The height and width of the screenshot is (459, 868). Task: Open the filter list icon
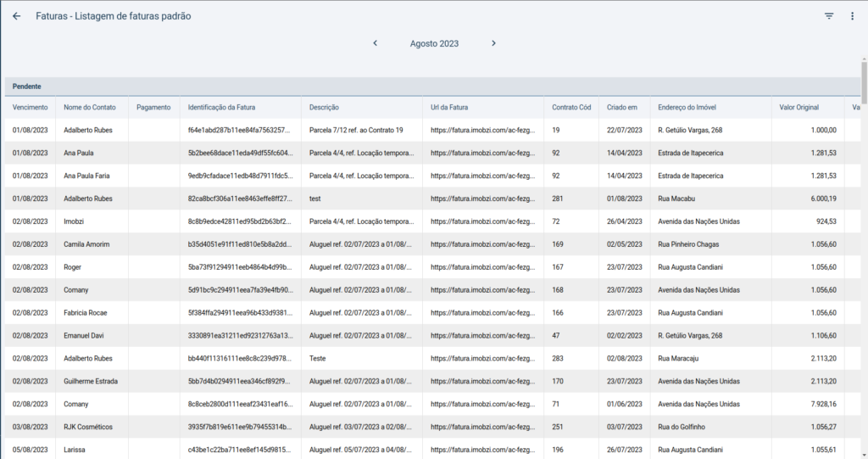coord(829,16)
